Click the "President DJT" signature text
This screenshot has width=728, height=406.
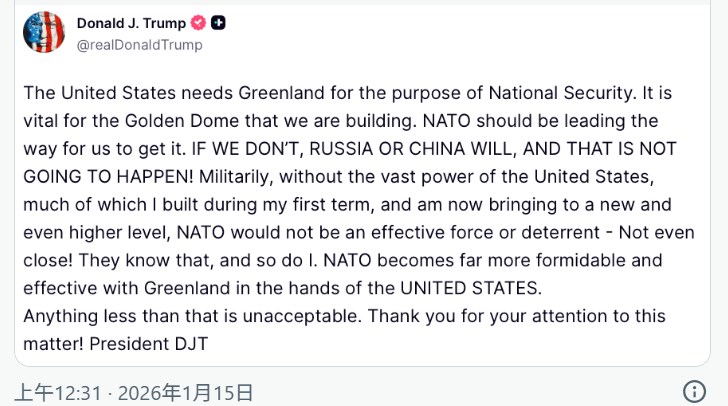[151, 344]
